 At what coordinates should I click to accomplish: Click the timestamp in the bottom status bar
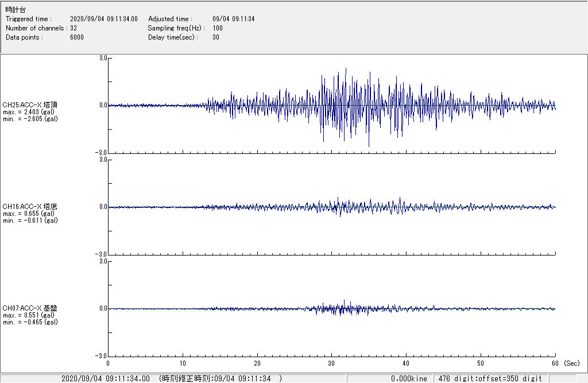pos(105,378)
